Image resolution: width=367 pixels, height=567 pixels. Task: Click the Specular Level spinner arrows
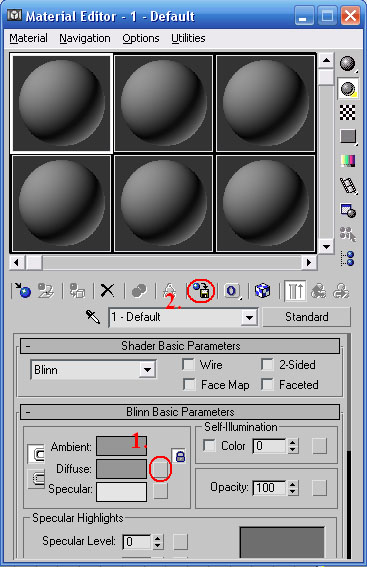(x=158, y=542)
